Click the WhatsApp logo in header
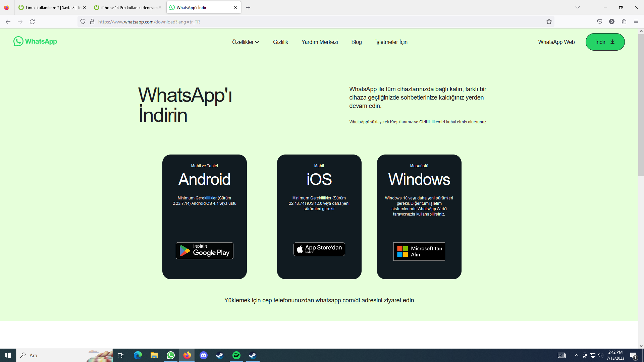The height and width of the screenshot is (362, 644). pyautogui.click(x=35, y=42)
